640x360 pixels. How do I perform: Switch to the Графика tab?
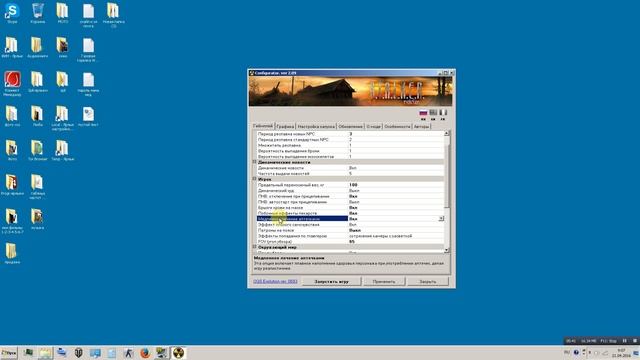click(285, 127)
